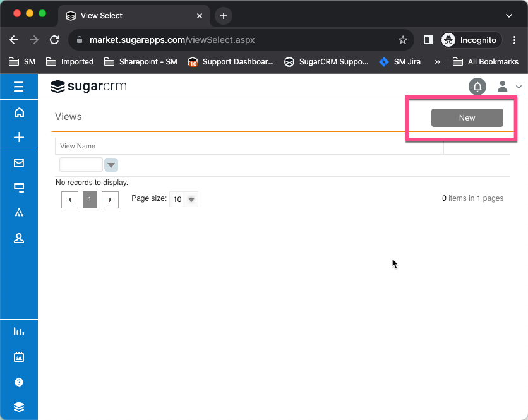
Task: Go to Home via sidebar icon
Action: [19, 112]
